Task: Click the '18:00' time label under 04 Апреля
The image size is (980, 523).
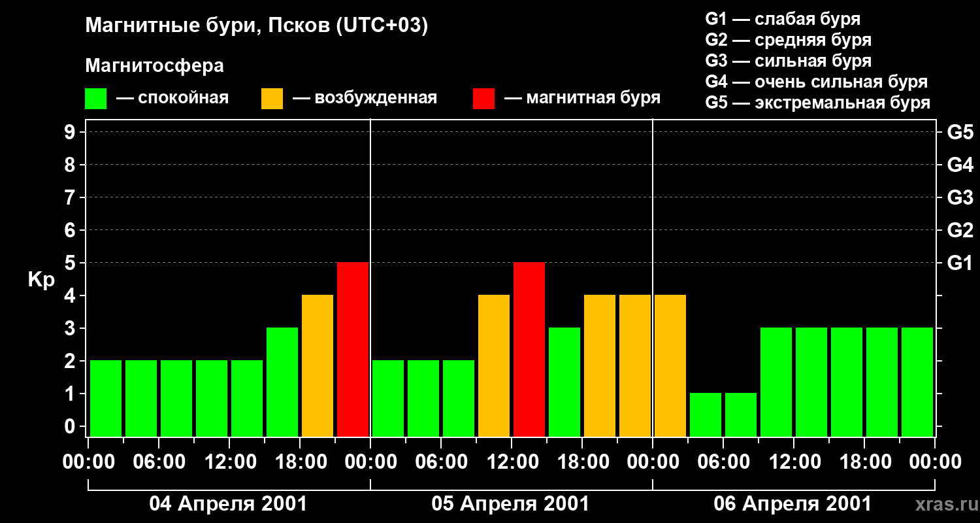Action: click(300, 462)
